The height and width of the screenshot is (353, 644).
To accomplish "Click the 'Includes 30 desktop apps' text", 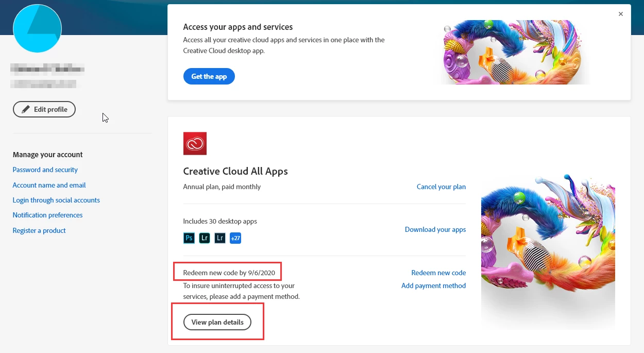I will point(220,221).
